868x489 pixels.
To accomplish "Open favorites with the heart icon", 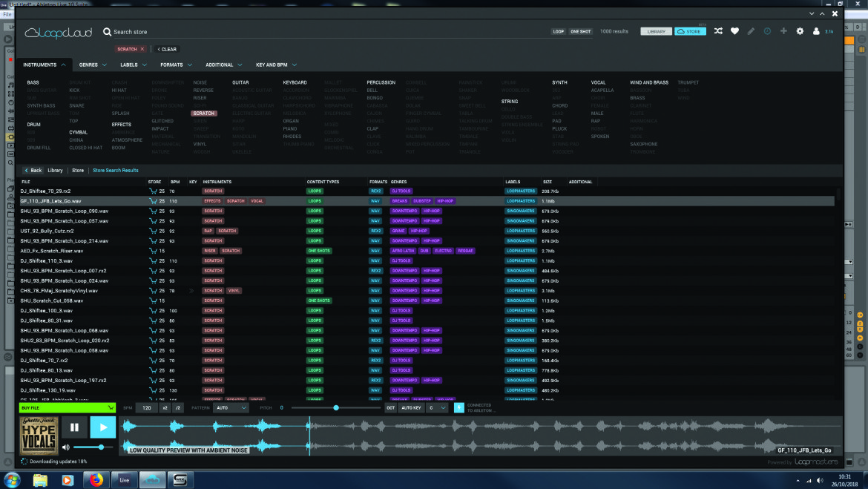I will [x=734, y=32].
